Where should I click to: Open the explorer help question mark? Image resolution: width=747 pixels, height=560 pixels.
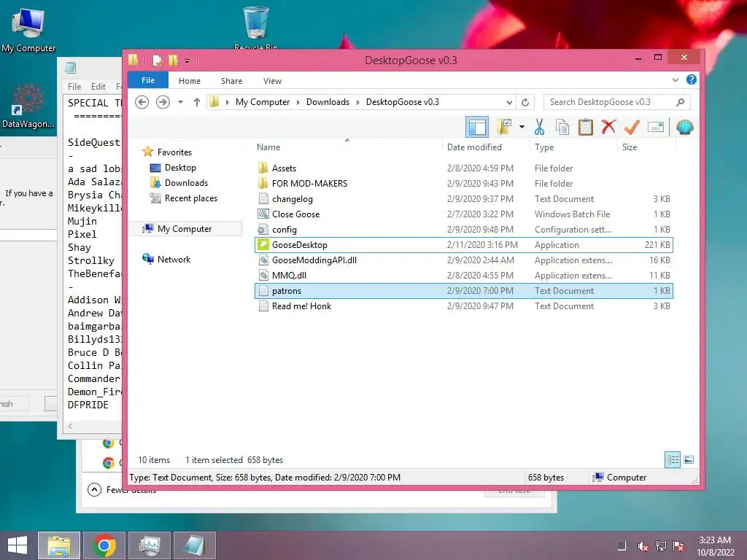(x=692, y=79)
